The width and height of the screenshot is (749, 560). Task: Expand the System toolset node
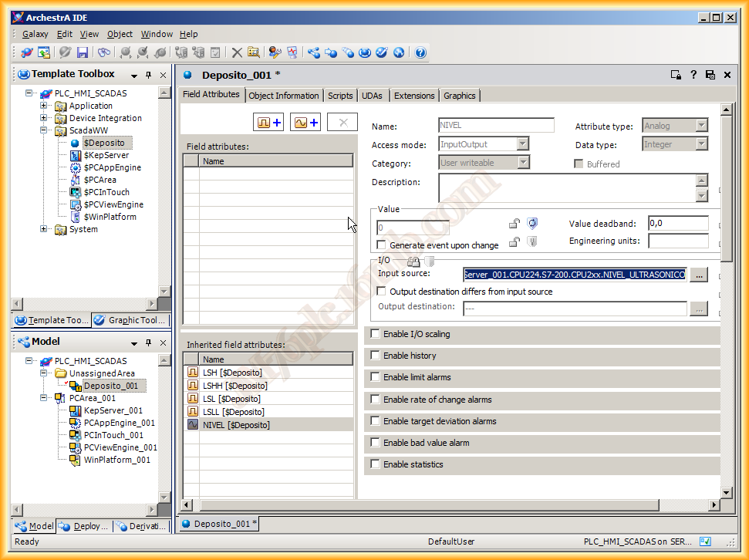pyautogui.click(x=44, y=229)
